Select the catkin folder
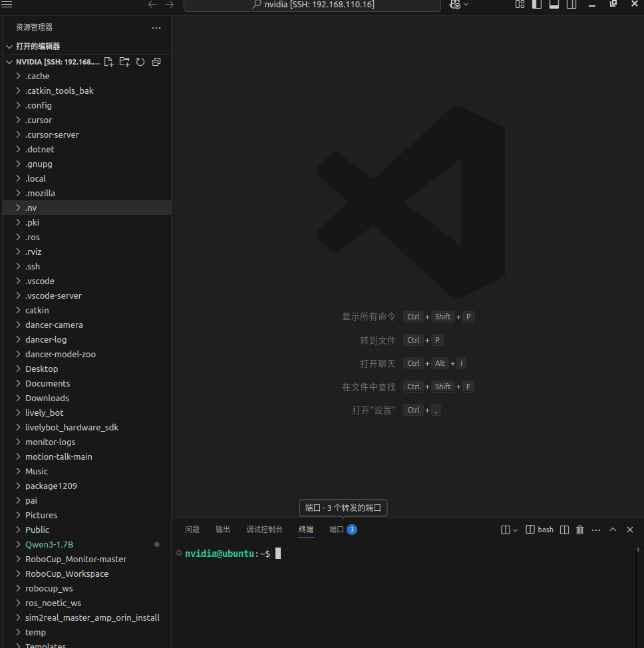644x648 pixels. point(86,311)
